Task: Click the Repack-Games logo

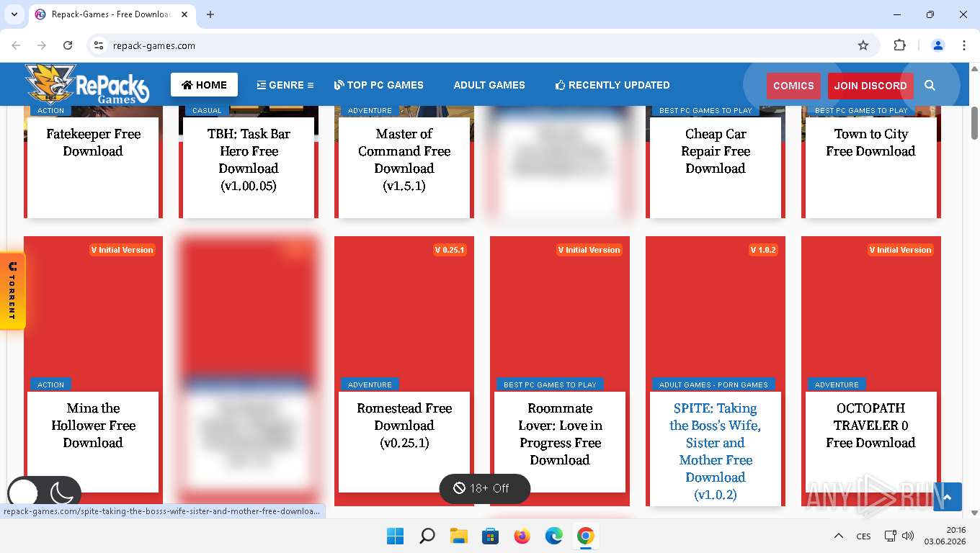Action: tap(87, 85)
